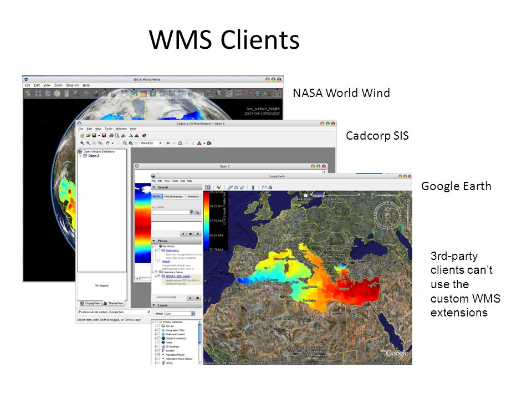The height and width of the screenshot is (399, 532).
Task: Open Layers View Core dropdown
Action: pos(180,314)
